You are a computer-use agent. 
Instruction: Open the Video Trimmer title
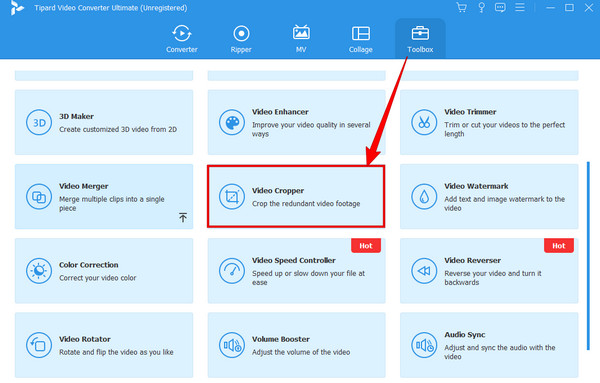470,112
